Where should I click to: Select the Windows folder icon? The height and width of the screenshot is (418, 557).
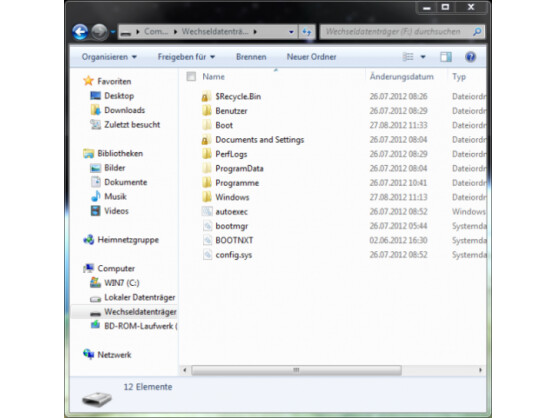point(206,197)
